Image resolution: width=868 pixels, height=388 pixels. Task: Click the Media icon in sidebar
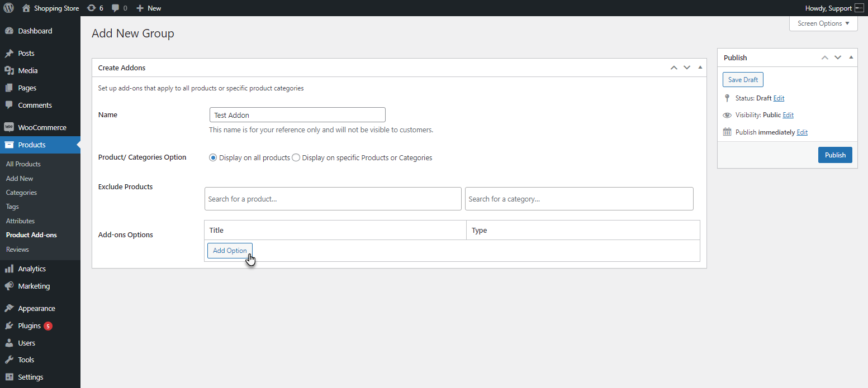[x=9, y=70]
